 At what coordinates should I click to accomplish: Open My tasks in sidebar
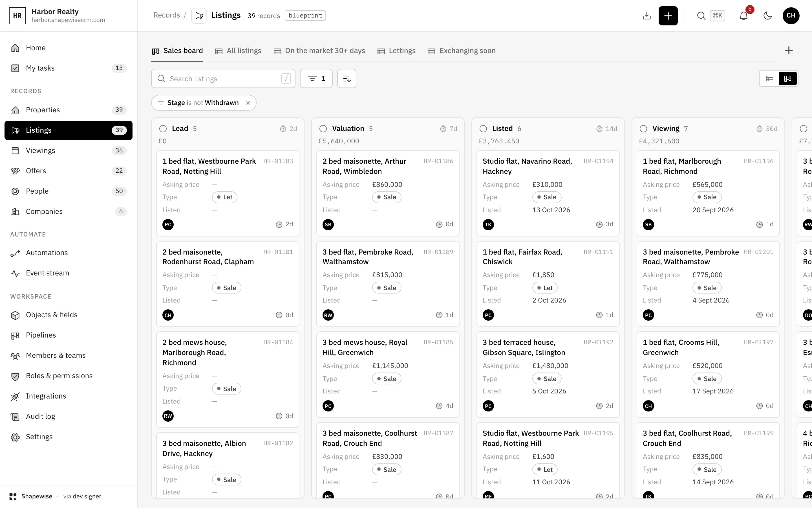click(69, 68)
